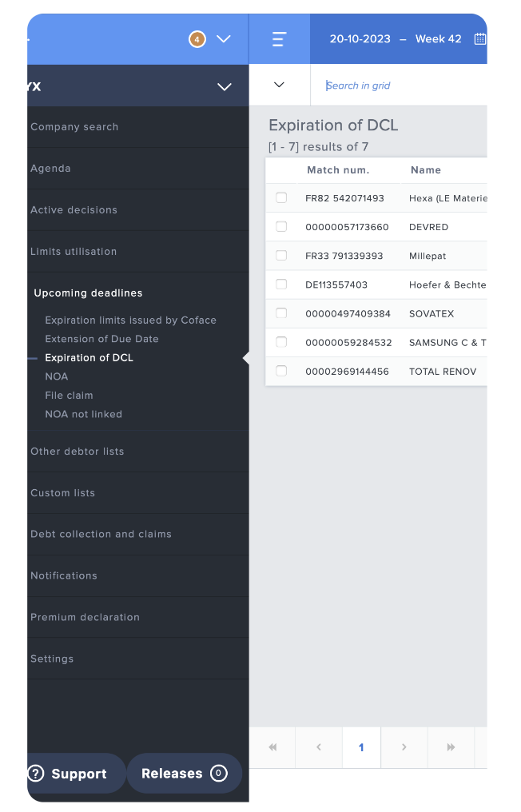Expand the top header account chevron
Image resolution: width=521 pixels, height=812 pixels.
click(224, 38)
